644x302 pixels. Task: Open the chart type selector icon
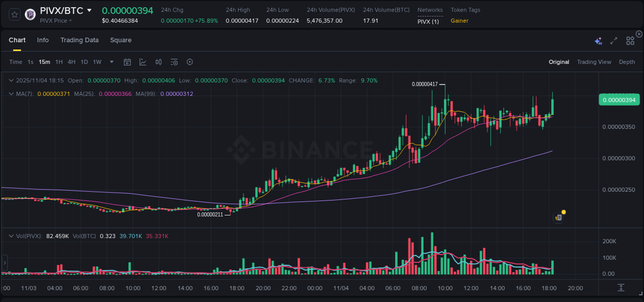[x=143, y=62]
